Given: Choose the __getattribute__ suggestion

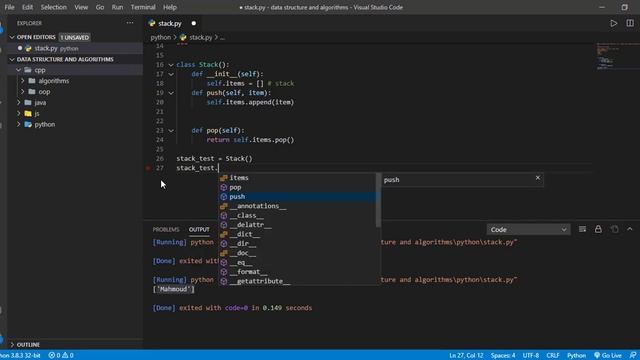Looking at the screenshot, I should click(297, 281).
